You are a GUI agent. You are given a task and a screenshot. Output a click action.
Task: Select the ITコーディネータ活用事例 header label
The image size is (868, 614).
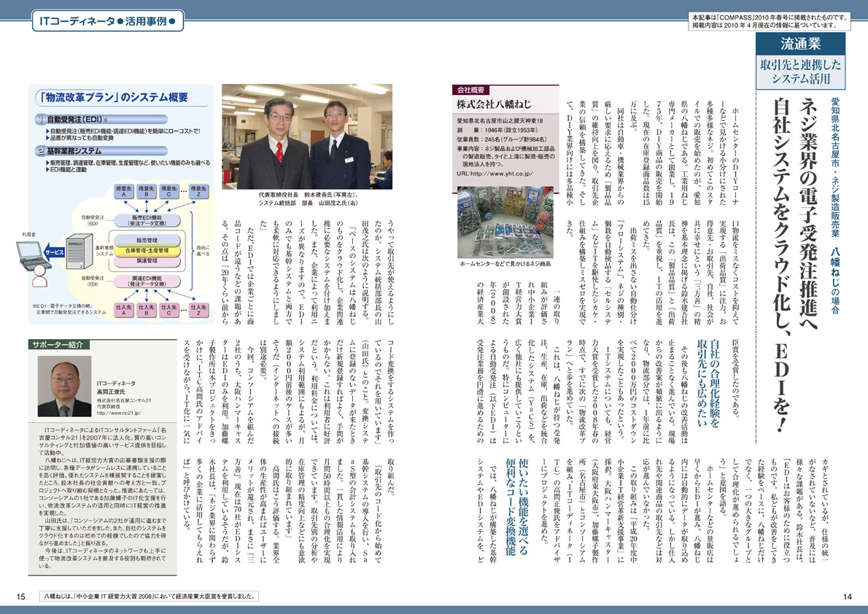pos(108,21)
